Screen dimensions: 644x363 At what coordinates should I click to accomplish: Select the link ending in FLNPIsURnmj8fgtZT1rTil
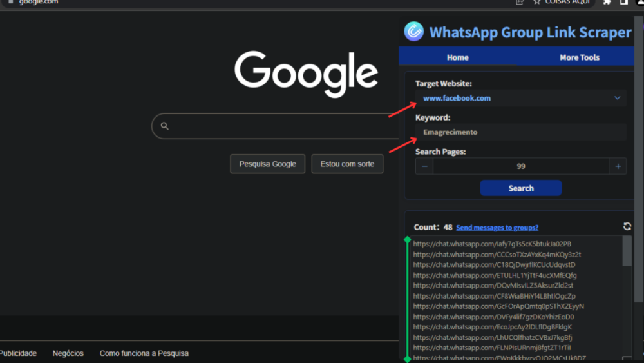[x=491, y=348]
